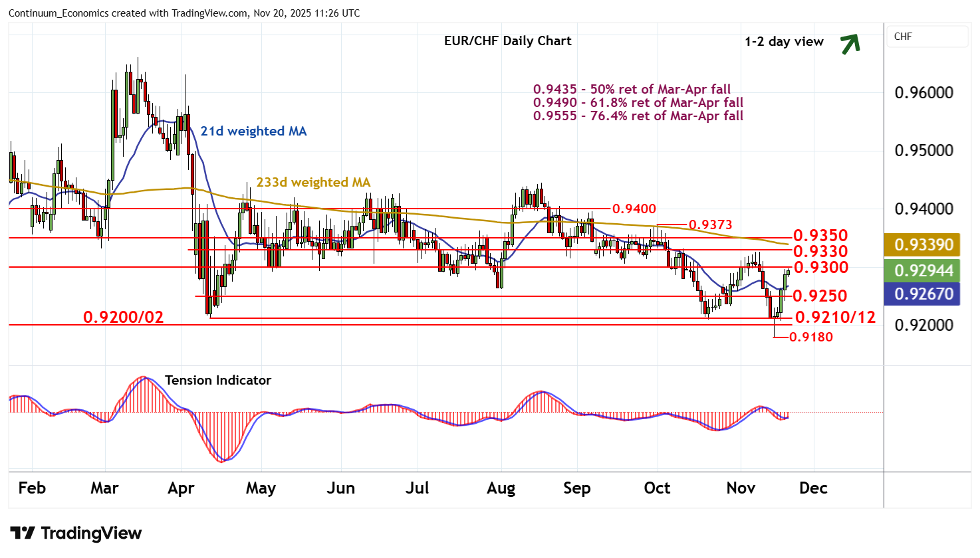The height and width of the screenshot is (558, 980).
Task: Select the Tension Indicator label
Action: coord(217,381)
